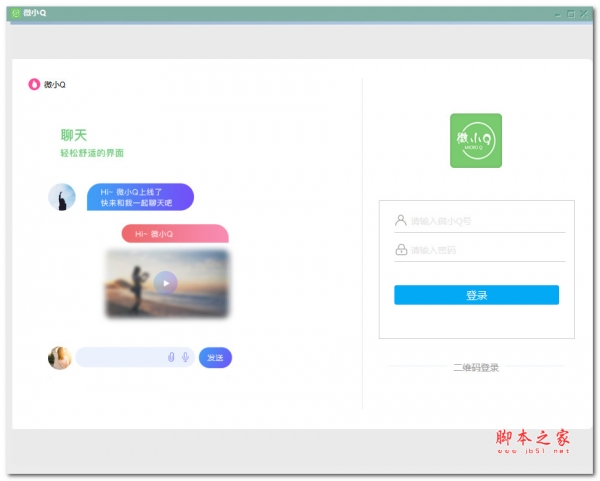Click the user icon beside account field
Viewport: 600px width, 481px height.
point(401,220)
